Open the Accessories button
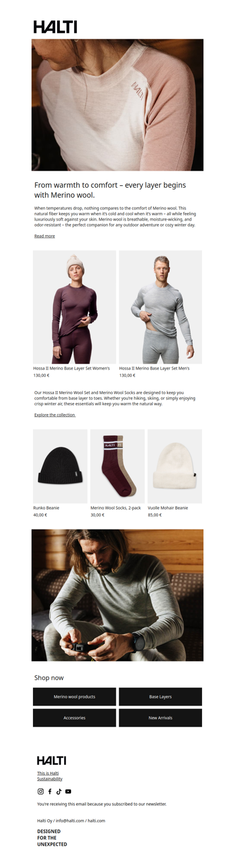Screen dimensions: 235x868 (75, 718)
